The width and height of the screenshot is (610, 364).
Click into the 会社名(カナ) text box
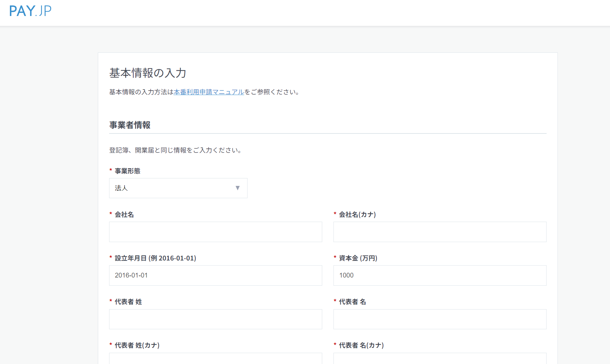tap(440, 232)
